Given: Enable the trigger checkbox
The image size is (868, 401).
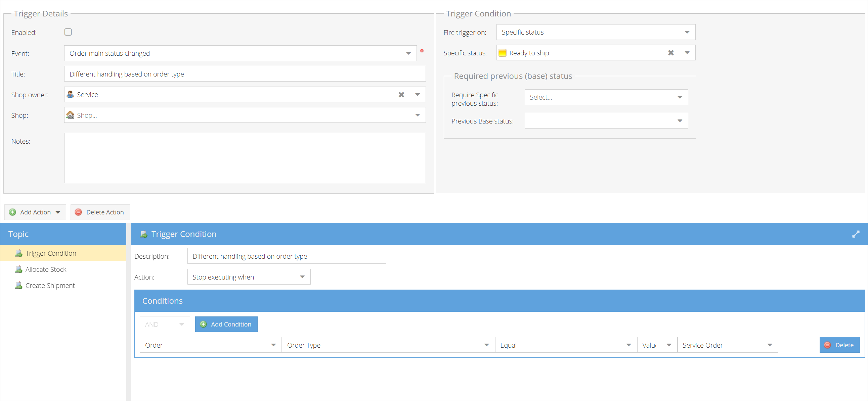Looking at the screenshot, I should pyautogui.click(x=68, y=32).
